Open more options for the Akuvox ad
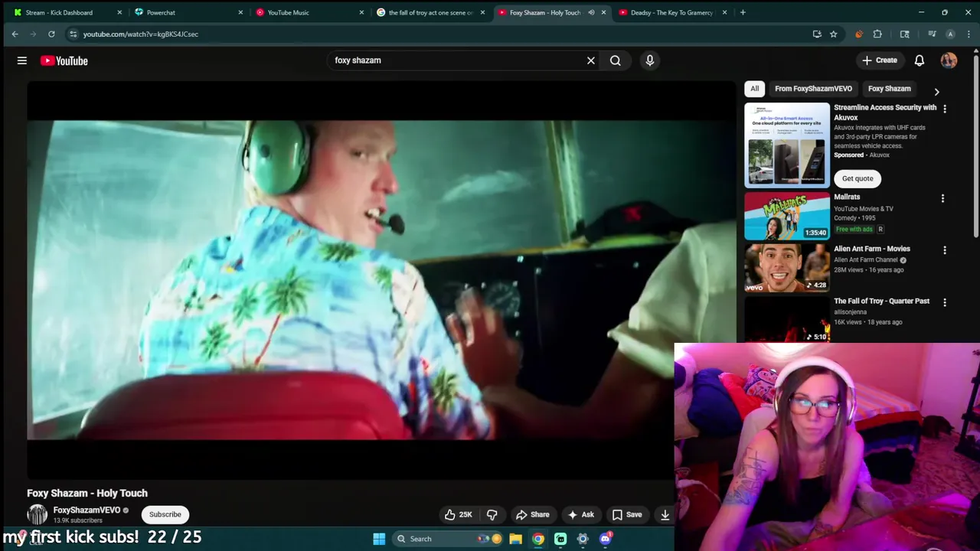This screenshot has height=551, width=980. (x=944, y=109)
